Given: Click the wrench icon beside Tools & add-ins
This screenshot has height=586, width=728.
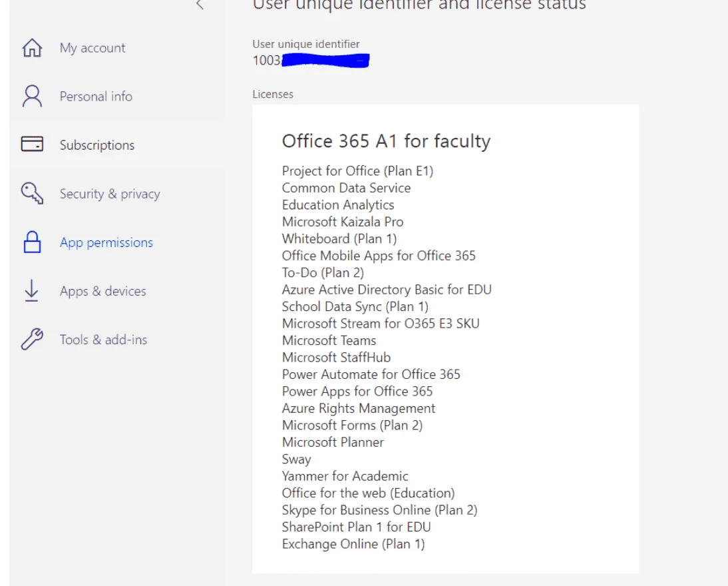Looking at the screenshot, I should (x=32, y=339).
